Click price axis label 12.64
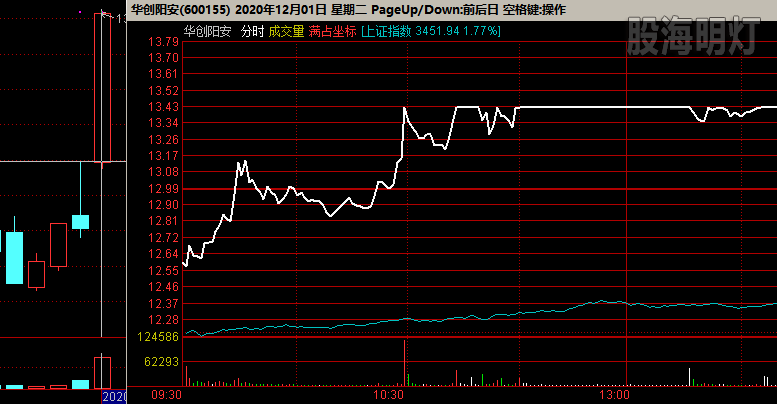 [164, 254]
